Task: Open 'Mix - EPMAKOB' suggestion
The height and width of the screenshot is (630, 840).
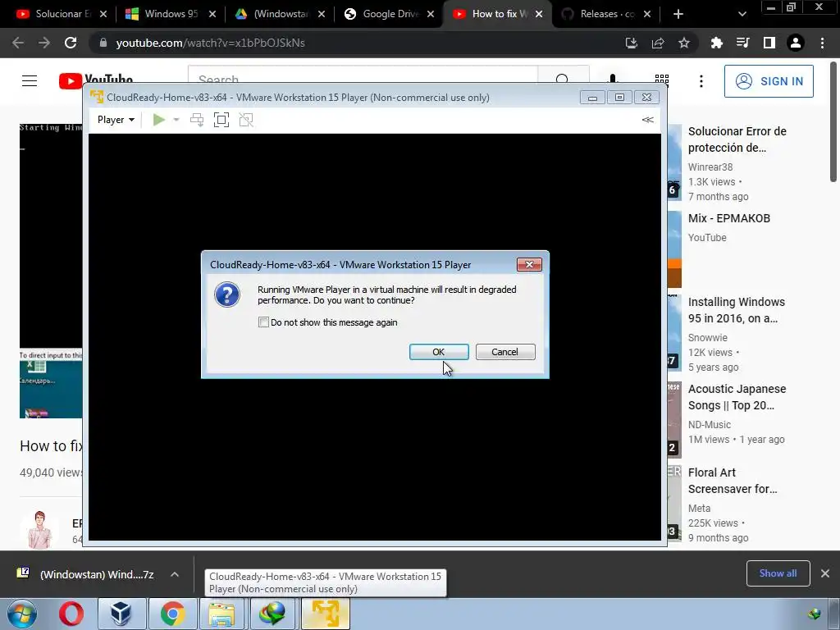Action: click(x=729, y=218)
